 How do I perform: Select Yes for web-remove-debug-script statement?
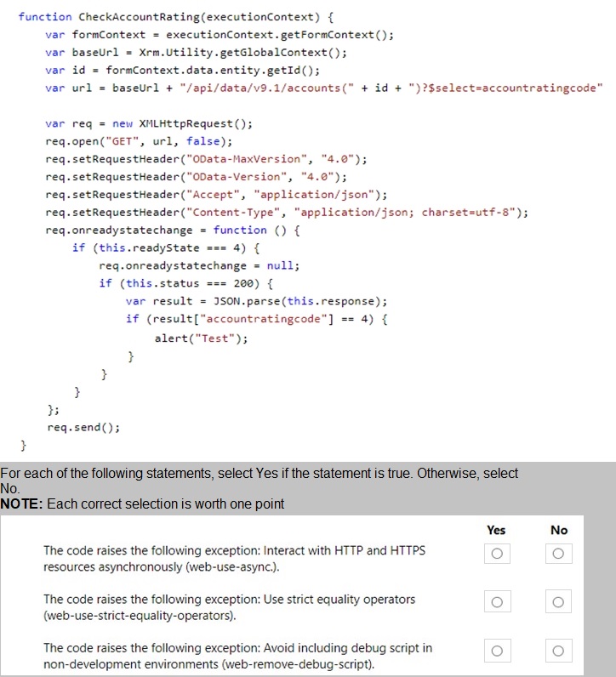496,651
